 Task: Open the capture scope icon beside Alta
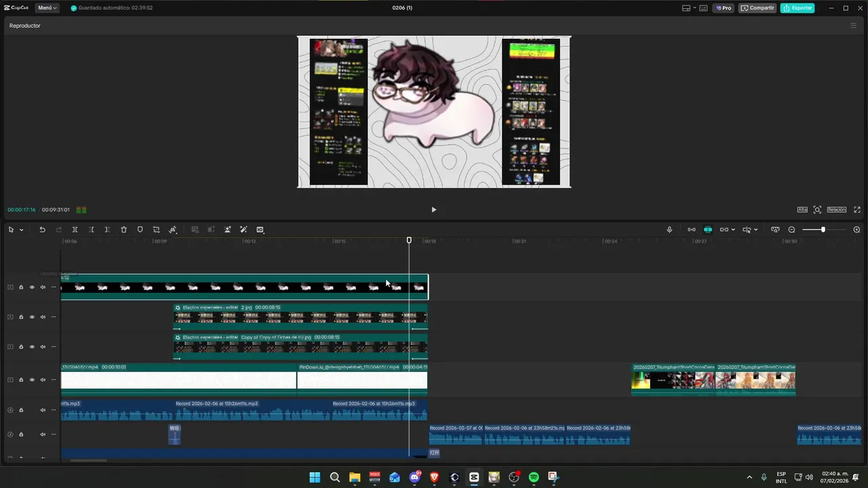click(x=817, y=209)
